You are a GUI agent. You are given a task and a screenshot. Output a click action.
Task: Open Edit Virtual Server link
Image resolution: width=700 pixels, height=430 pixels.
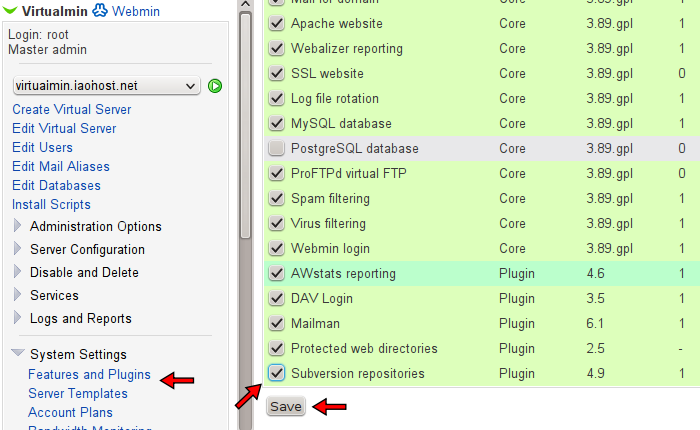click(x=64, y=129)
